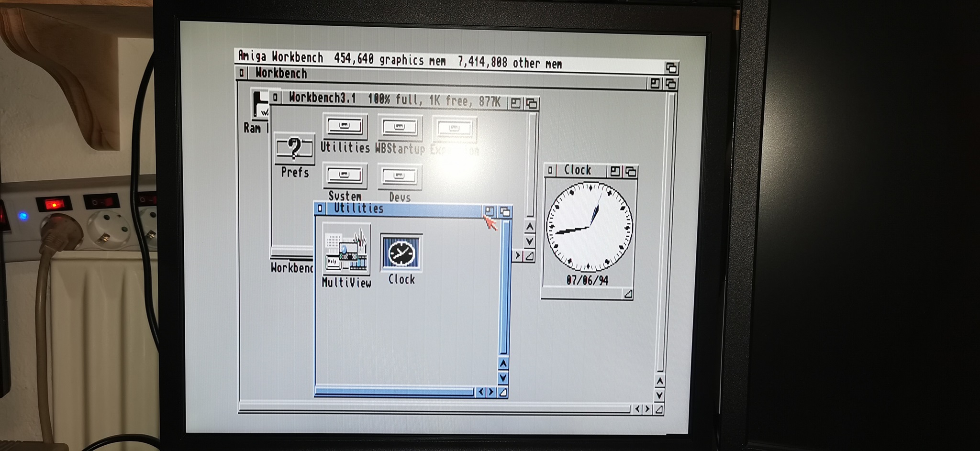Click the date 07/06/94 in Clock
The image size is (980, 451).
[x=587, y=280]
